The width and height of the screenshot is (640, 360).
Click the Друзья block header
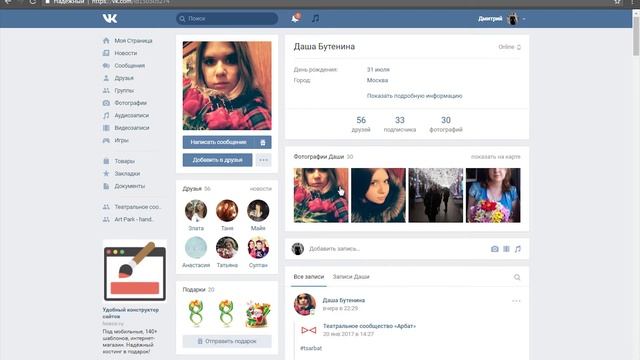coord(196,189)
